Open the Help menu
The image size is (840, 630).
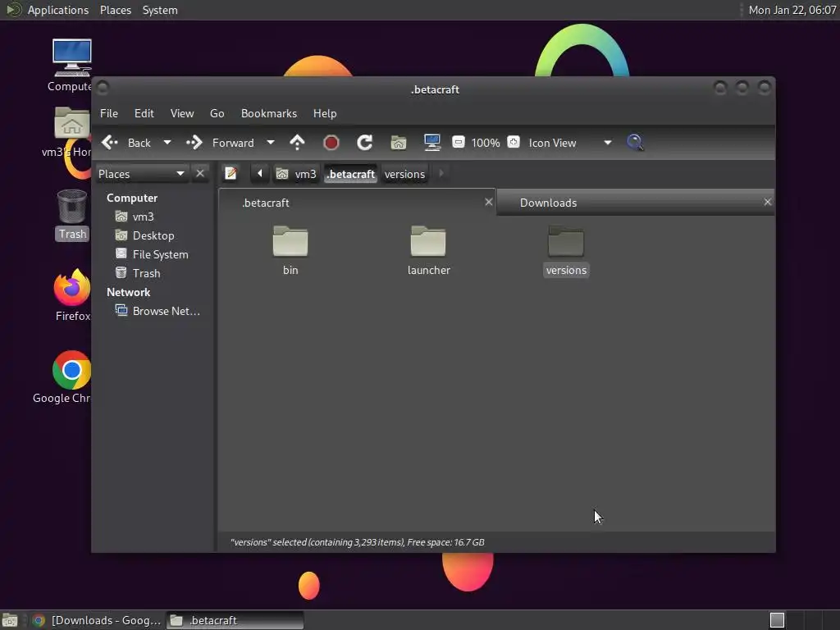(325, 113)
